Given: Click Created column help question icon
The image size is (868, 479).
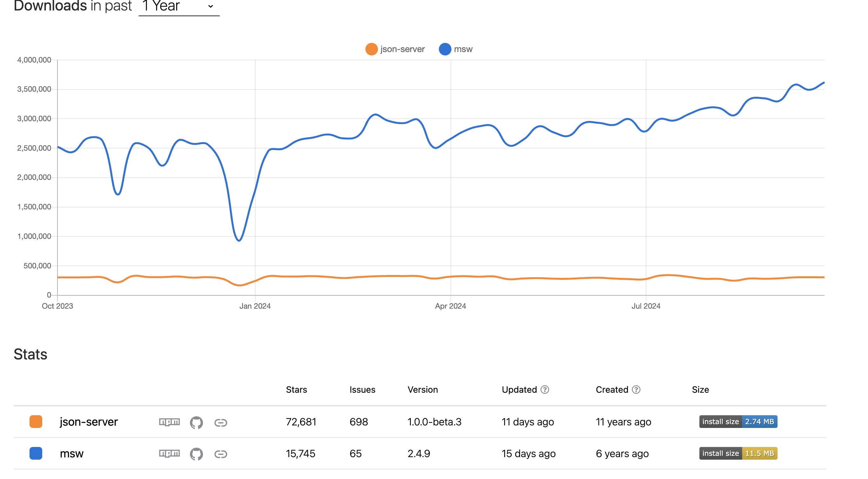Looking at the screenshot, I should tap(636, 390).
